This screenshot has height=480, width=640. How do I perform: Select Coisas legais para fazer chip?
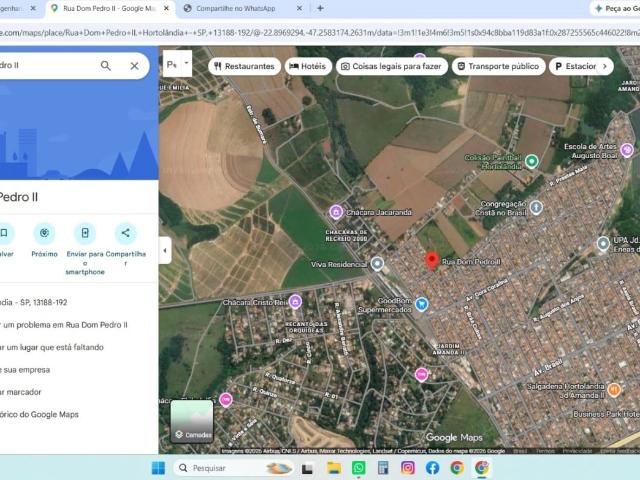391,66
